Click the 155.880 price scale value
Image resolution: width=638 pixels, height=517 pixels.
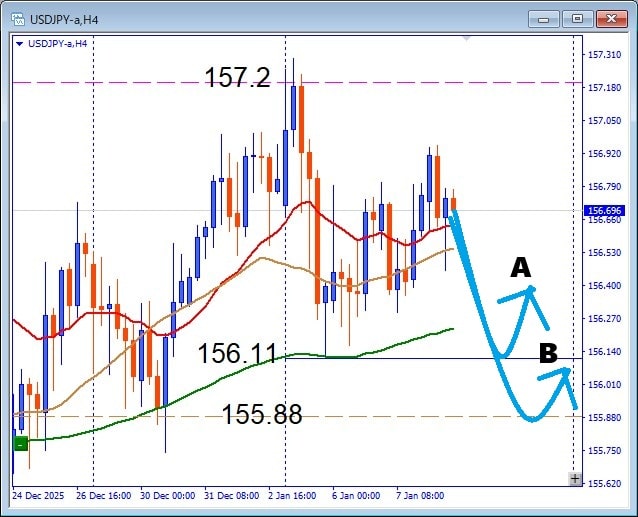(605, 417)
